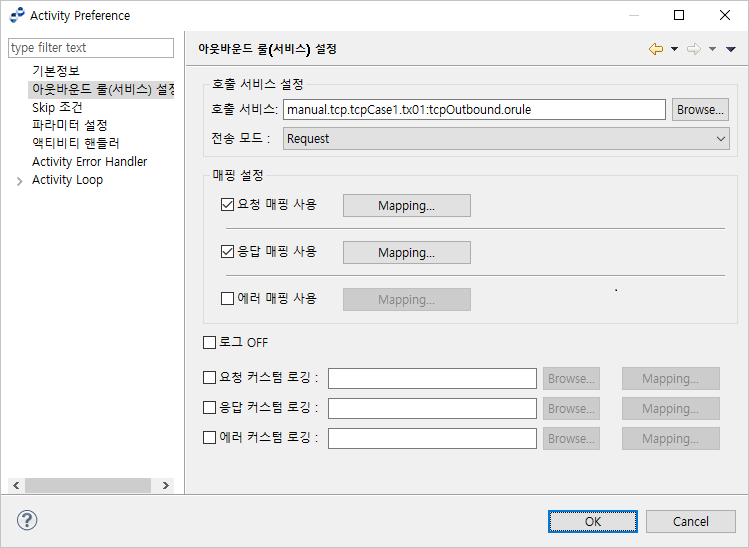Open Activity Error Handler page

(89, 162)
